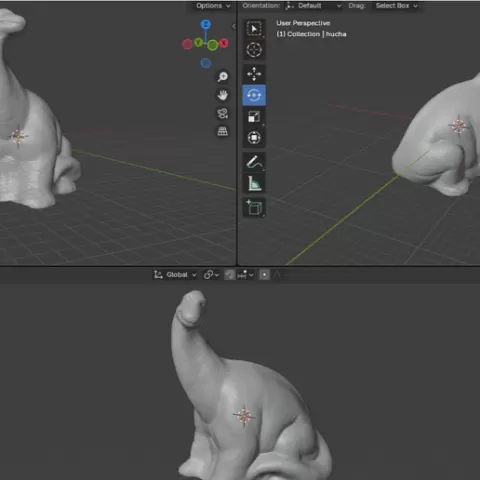Click the User Perspective label
Viewport: 480px width, 480px height.
click(x=303, y=23)
